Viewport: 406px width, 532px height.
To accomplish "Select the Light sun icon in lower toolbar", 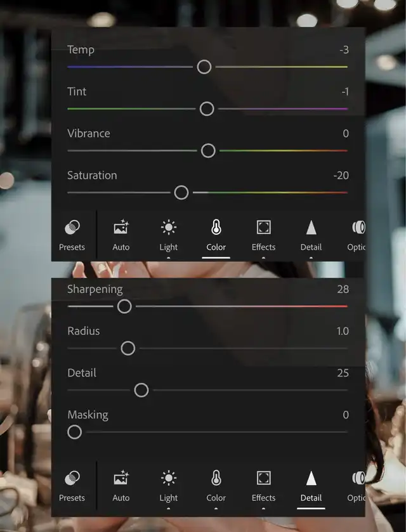I will pyautogui.click(x=168, y=478).
